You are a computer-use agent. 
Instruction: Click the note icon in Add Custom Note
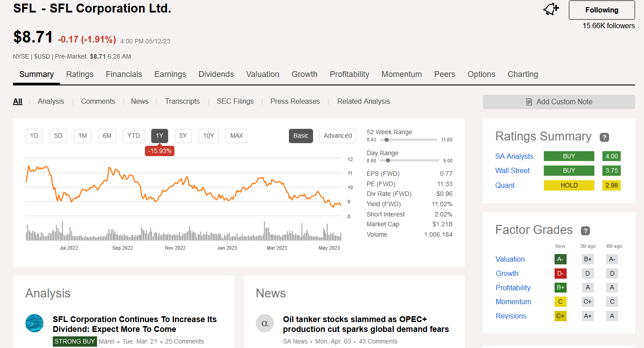529,102
